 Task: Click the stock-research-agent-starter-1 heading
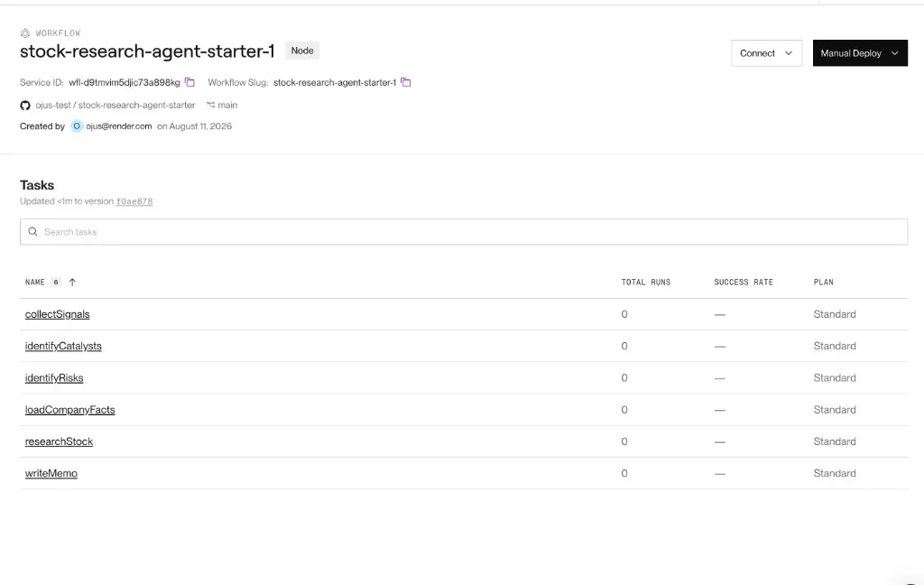pyautogui.click(x=147, y=51)
